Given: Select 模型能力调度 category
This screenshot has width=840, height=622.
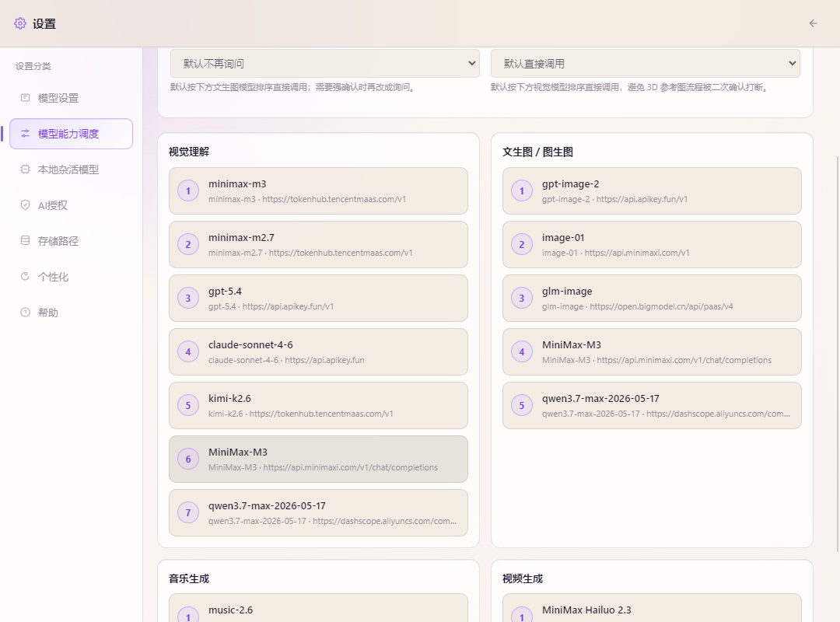Looking at the screenshot, I should [72, 134].
